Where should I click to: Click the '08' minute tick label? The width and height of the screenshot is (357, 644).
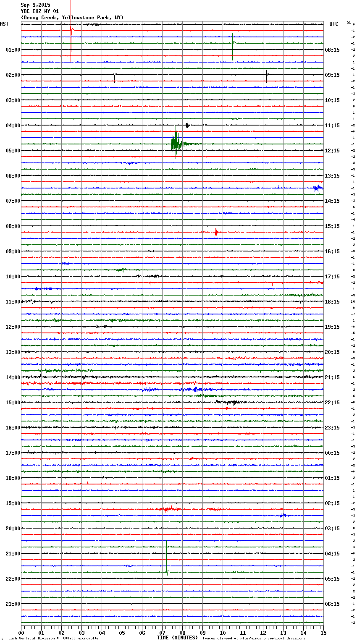click(182, 633)
